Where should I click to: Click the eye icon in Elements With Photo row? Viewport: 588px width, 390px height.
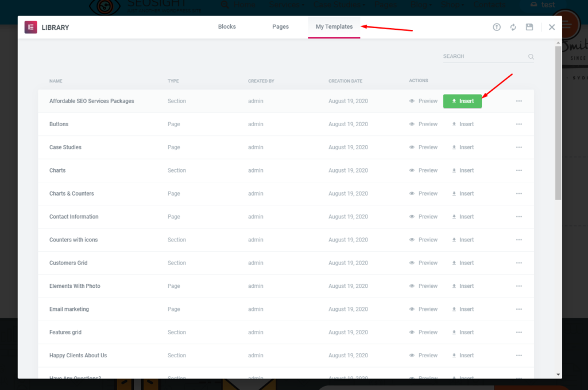pos(412,286)
